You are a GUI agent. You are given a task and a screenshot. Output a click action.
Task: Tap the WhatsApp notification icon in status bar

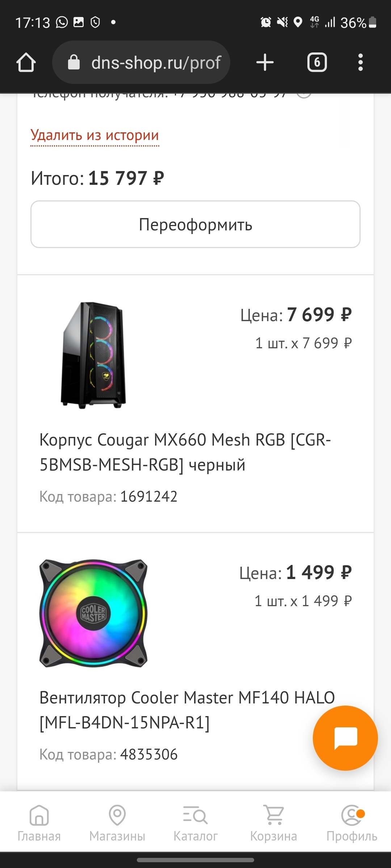[x=62, y=22]
